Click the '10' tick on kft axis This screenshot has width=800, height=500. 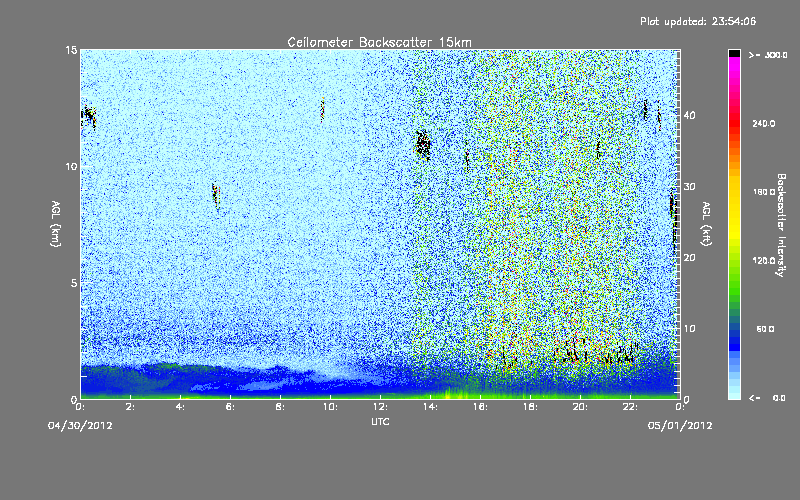tap(689, 329)
